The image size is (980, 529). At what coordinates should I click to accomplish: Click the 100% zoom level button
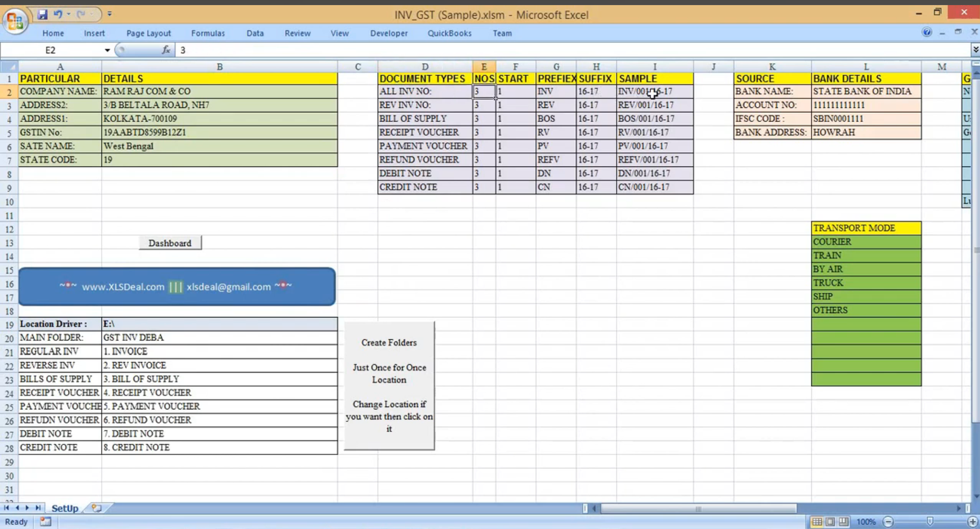pos(866,522)
